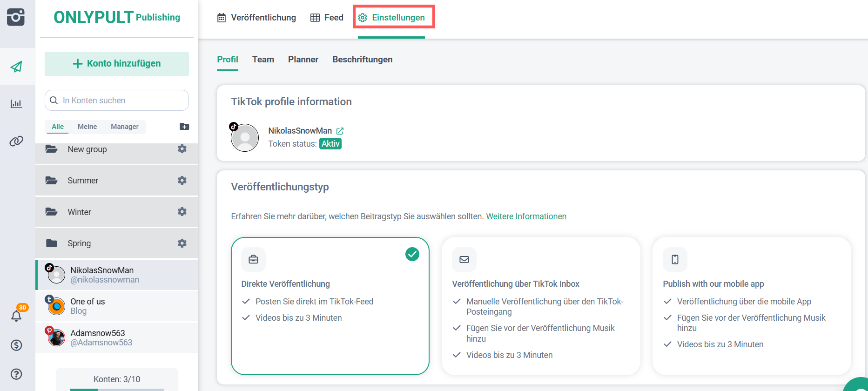Click the add new folder icon
The image size is (868, 391).
click(x=184, y=127)
